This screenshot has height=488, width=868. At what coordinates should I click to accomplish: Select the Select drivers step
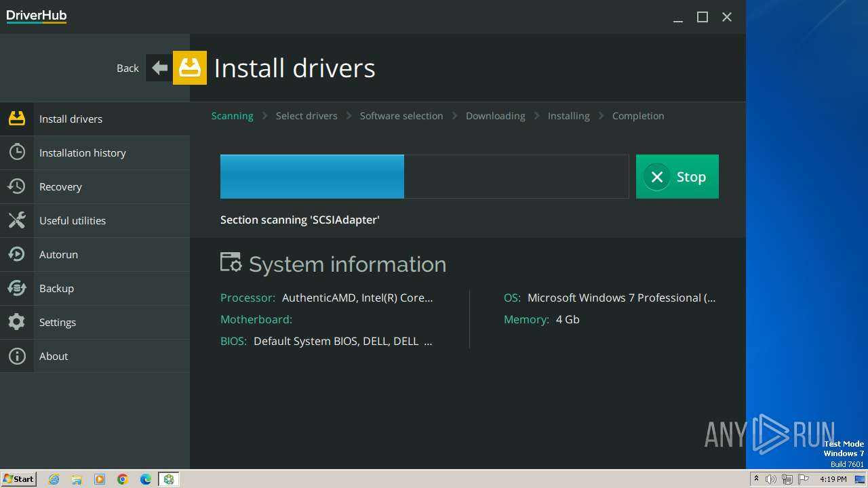[x=307, y=116]
